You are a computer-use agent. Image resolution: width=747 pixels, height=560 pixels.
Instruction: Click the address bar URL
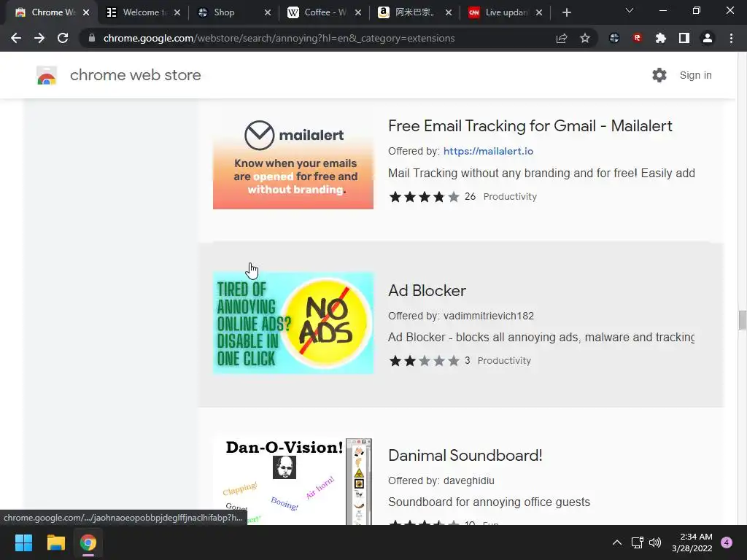tap(279, 38)
